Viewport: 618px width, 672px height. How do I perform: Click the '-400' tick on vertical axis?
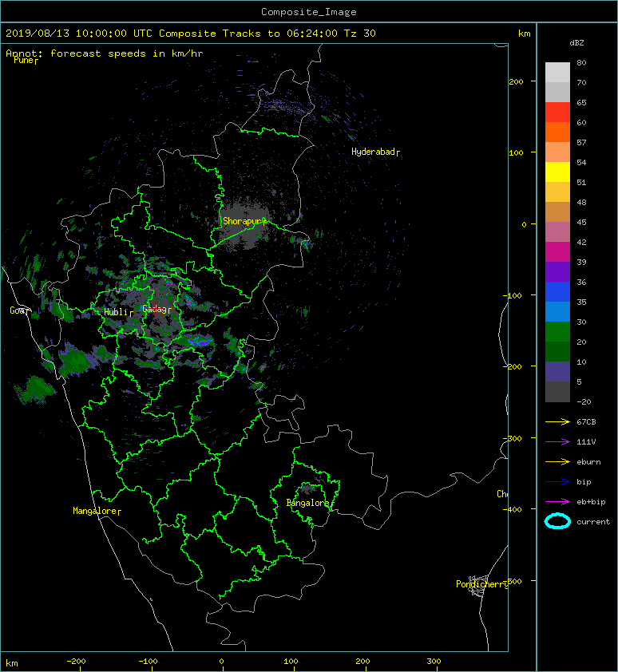(x=513, y=509)
